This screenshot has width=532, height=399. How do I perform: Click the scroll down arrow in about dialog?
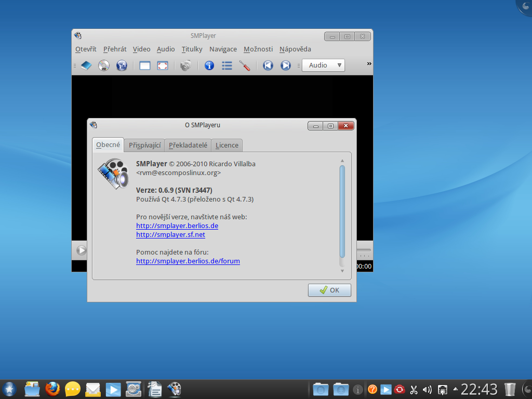tap(342, 271)
